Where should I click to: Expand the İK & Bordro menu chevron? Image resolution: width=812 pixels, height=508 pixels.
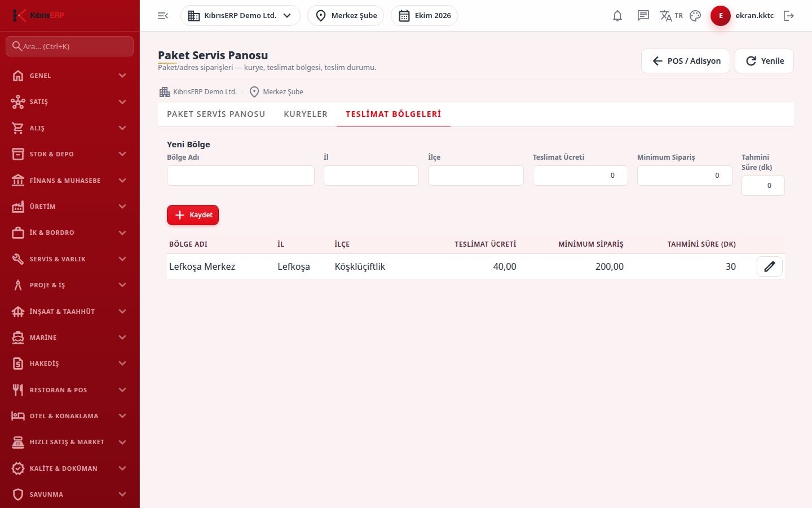[122, 233]
